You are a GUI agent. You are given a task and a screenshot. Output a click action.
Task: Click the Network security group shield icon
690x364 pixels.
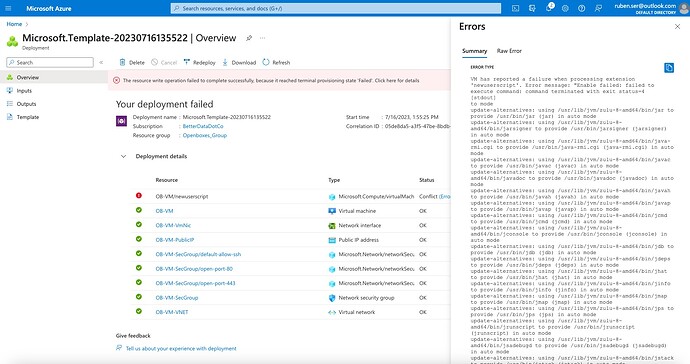pyautogui.click(x=332, y=298)
